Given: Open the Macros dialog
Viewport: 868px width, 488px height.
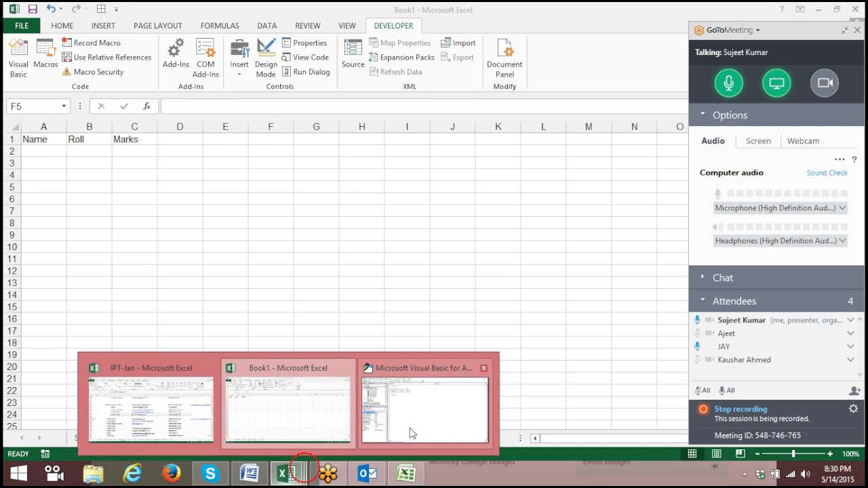Looking at the screenshot, I should (45, 54).
